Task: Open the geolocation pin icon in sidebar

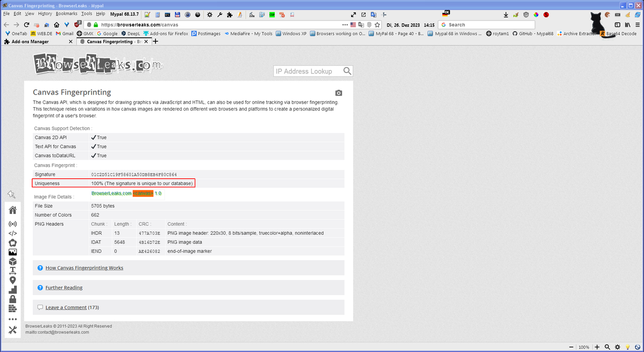Action: click(13, 280)
